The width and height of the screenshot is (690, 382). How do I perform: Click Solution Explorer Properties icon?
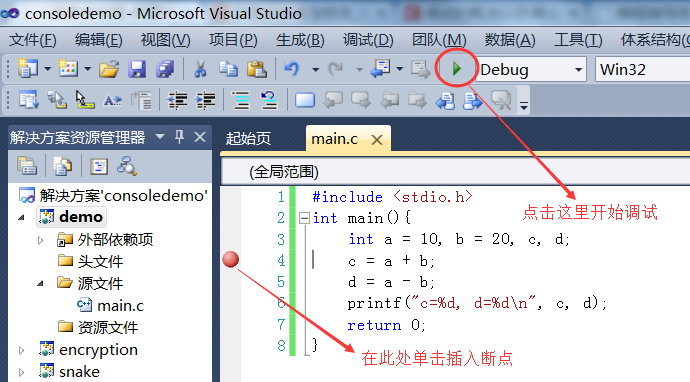pyautogui.click(x=27, y=166)
